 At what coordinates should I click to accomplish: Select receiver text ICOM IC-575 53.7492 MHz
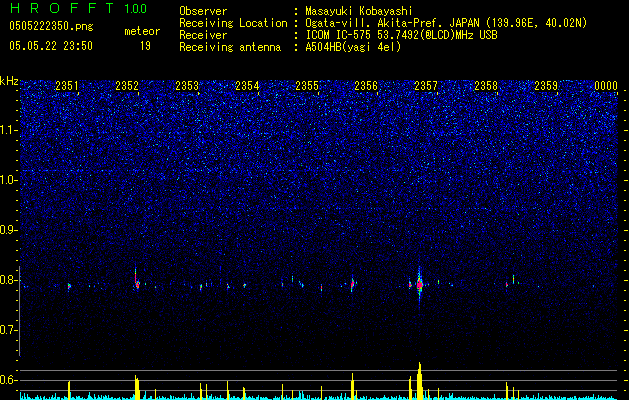click(x=402, y=35)
